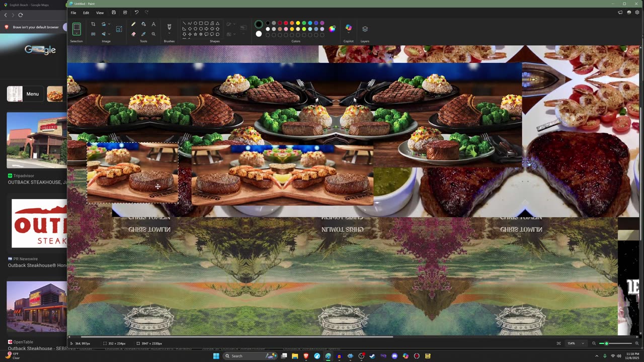Pick the Fill bucket tool

click(143, 24)
